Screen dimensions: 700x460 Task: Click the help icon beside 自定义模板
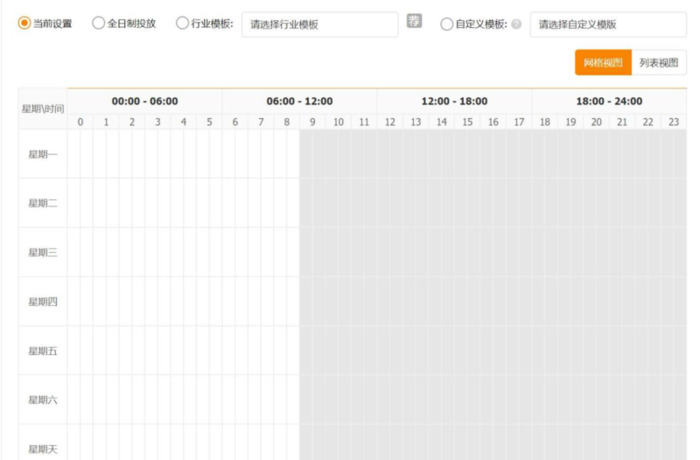(516, 24)
